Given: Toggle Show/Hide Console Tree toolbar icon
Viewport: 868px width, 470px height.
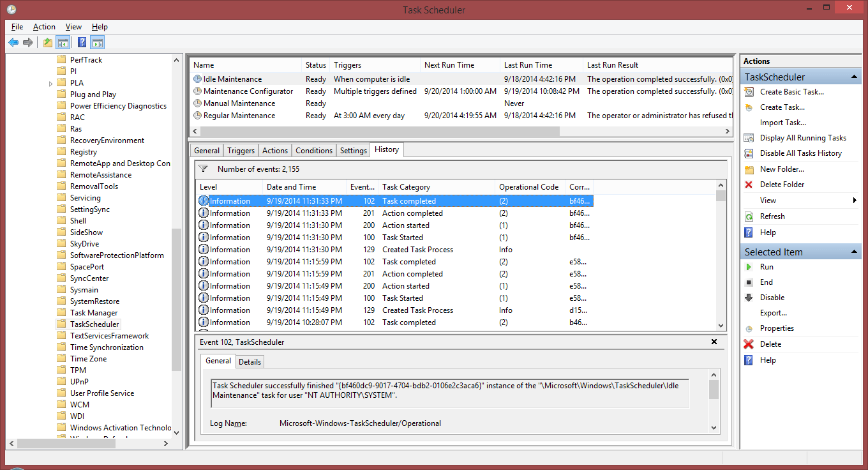Looking at the screenshot, I should (63, 43).
